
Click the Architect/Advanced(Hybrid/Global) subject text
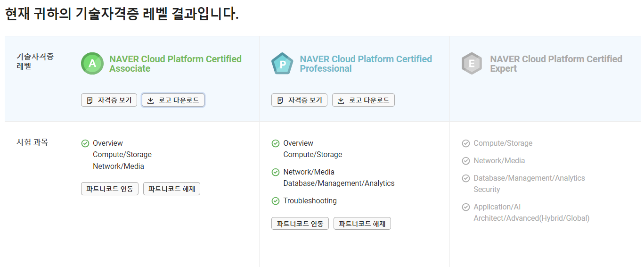(531, 218)
